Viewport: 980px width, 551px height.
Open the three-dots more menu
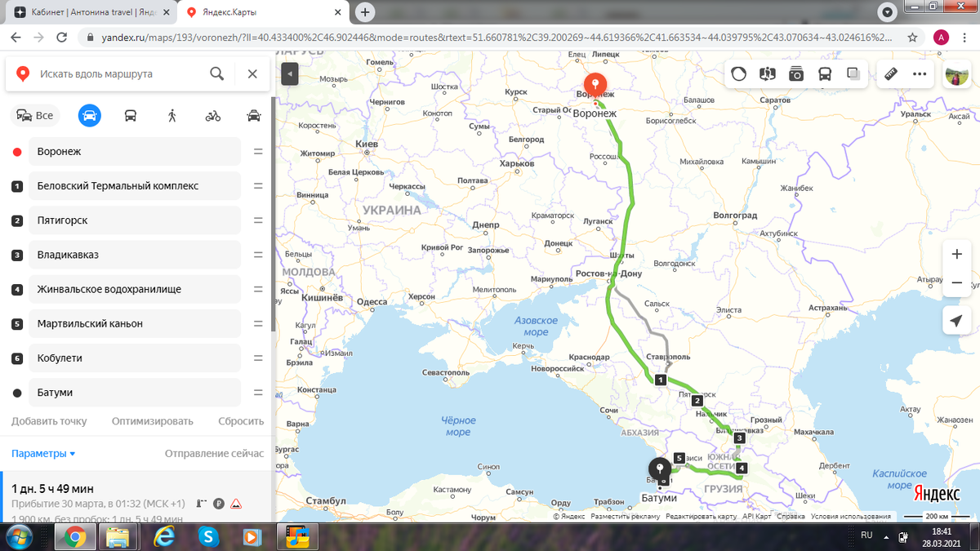coord(920,74)
